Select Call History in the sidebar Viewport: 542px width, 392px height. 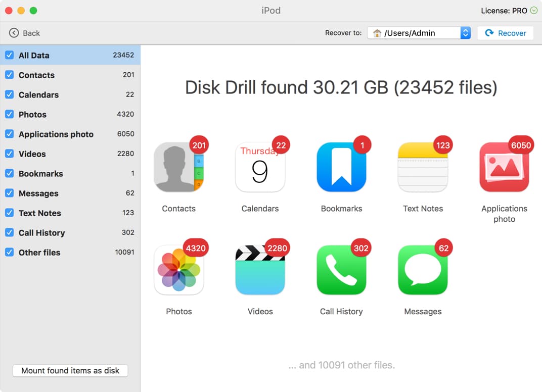point(41,233)
